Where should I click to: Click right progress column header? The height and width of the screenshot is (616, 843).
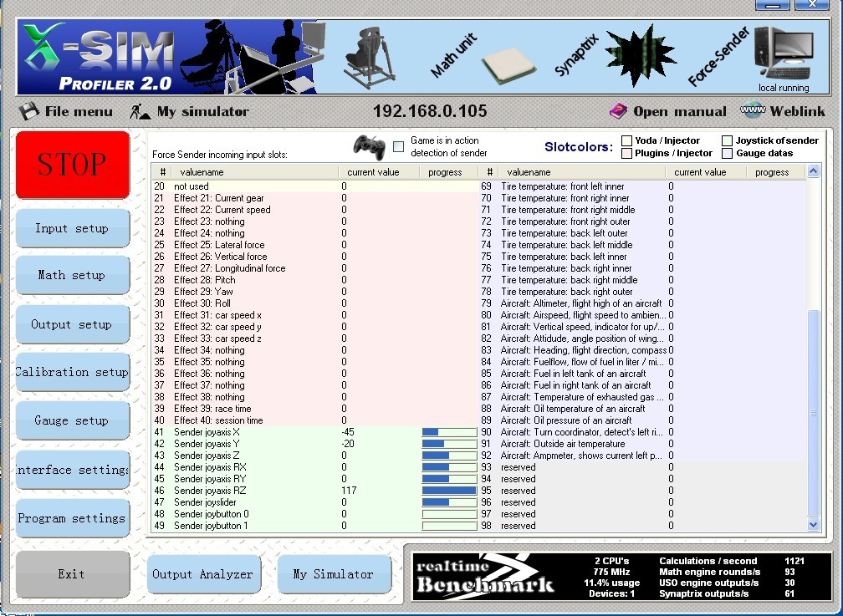(x=775, y=172)
